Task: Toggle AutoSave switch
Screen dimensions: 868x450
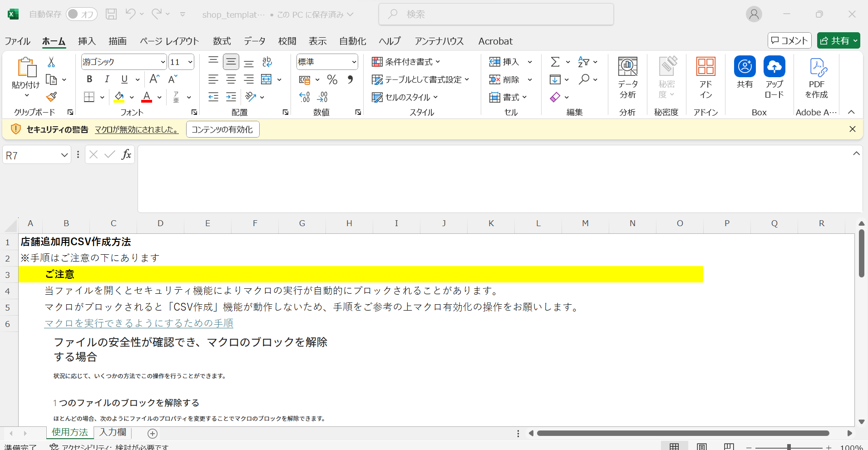Action: point(82,14)
